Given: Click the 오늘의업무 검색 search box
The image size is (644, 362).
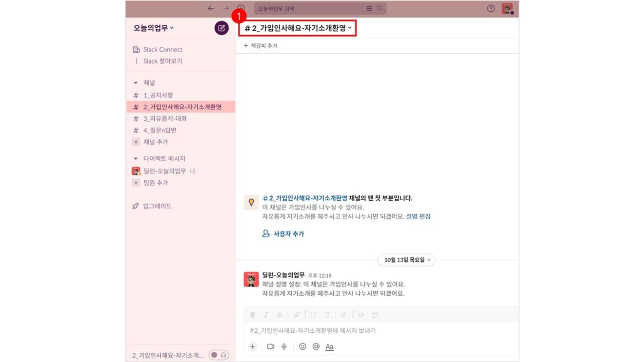Looking at the screenshot, I should [x=320, y=8].
